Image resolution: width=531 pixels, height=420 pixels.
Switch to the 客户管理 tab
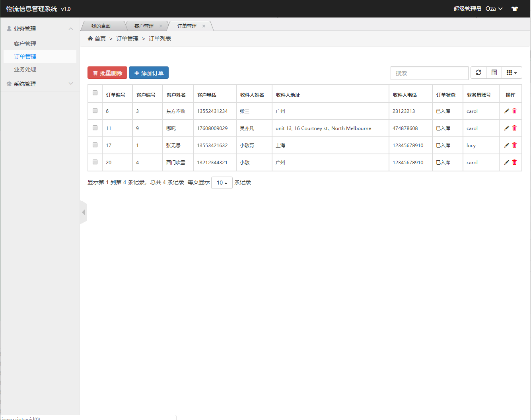[x=144, y=26]
